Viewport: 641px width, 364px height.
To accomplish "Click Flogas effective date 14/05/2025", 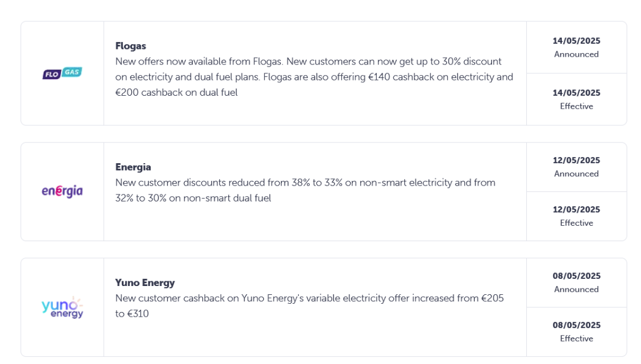I will pos(577,93).
